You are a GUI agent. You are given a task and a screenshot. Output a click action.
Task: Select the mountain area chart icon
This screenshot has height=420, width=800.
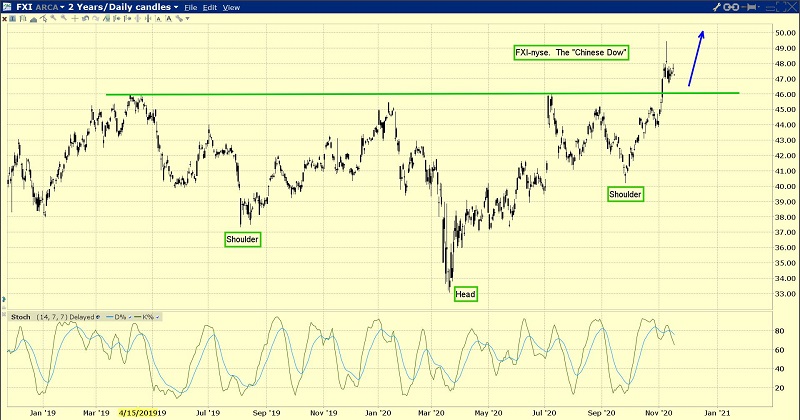click(x=33, y=19)
